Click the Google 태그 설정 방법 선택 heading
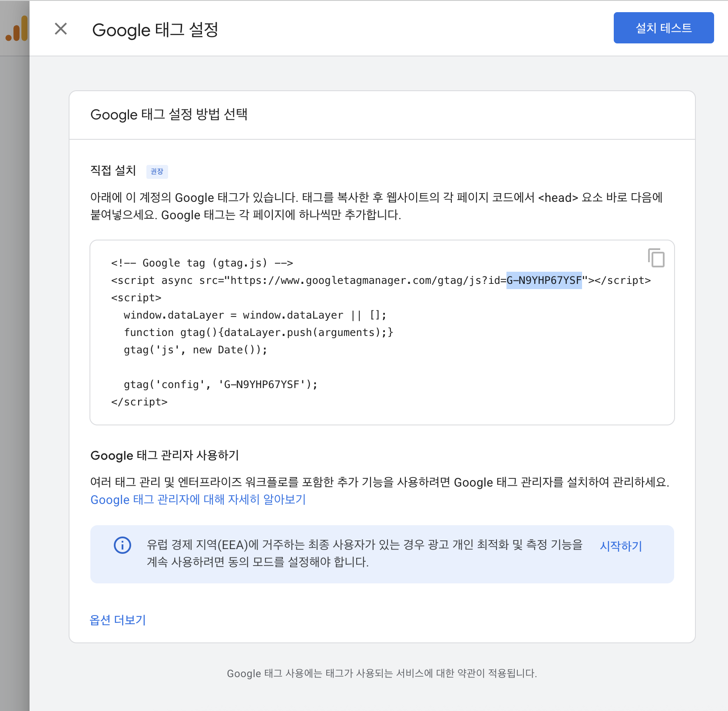The height and width of the screenshot is (711, 728). pyautogui.click(x=169, y=115)
